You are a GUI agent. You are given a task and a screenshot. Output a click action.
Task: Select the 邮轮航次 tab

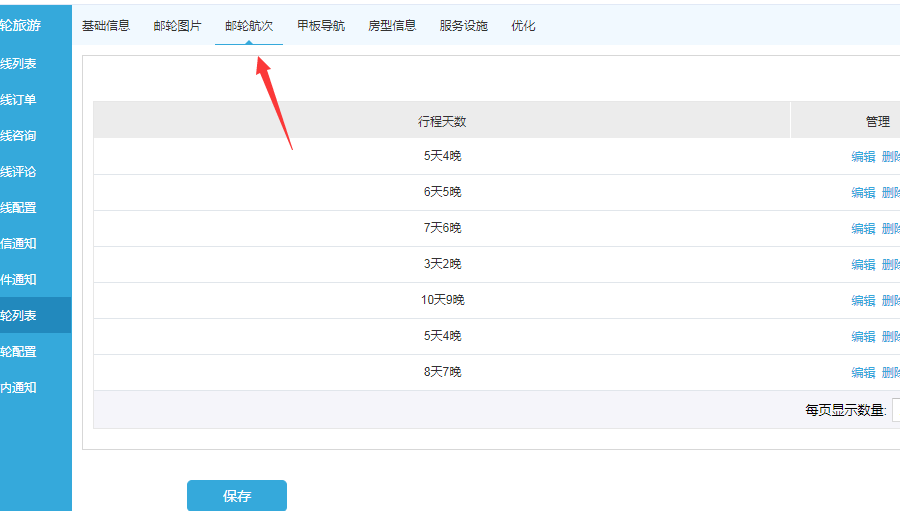click(249, 26)
